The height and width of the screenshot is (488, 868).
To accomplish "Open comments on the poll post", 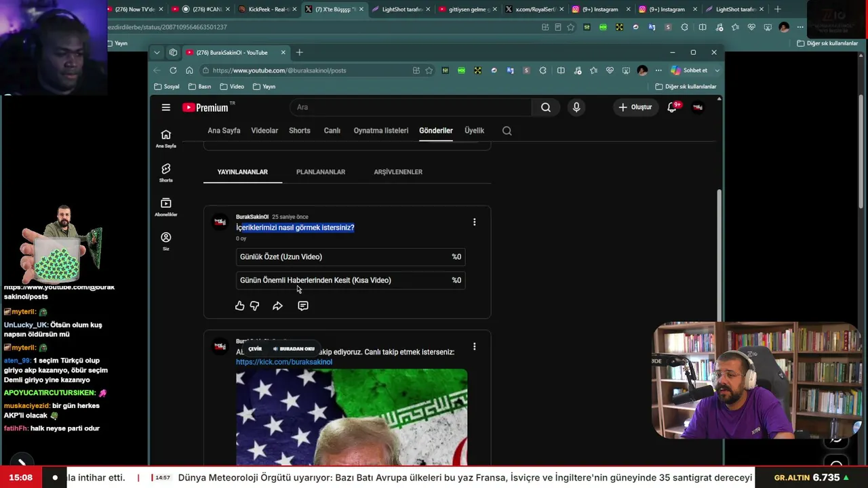I will coord(303,306).
